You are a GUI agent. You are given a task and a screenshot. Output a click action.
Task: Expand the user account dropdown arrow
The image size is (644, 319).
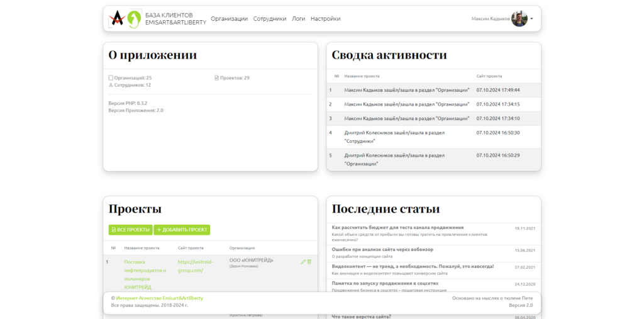click(532, 19)
